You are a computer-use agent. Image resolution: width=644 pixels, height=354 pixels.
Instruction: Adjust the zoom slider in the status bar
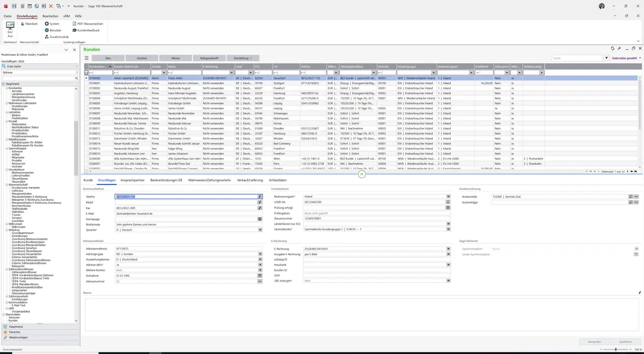point(616,350)
